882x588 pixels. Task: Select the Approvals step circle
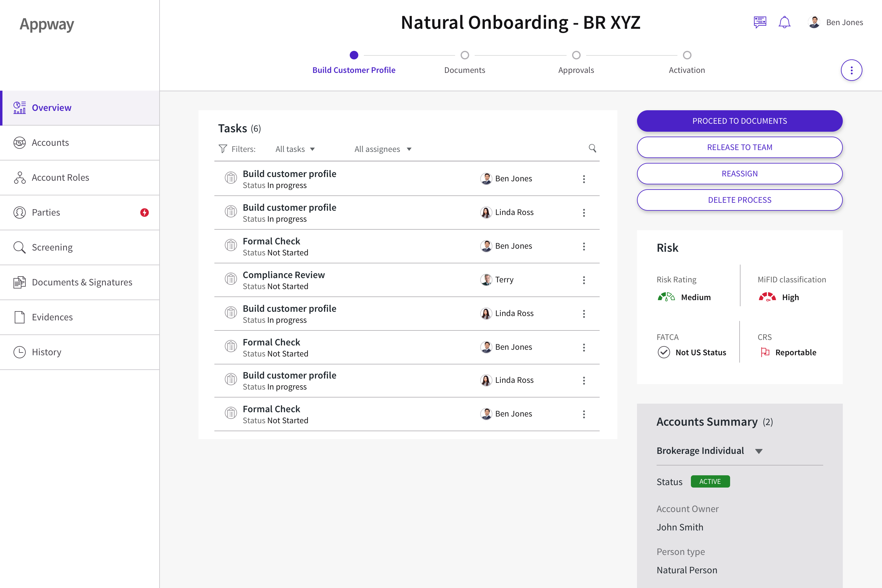(x=576, y=55)
